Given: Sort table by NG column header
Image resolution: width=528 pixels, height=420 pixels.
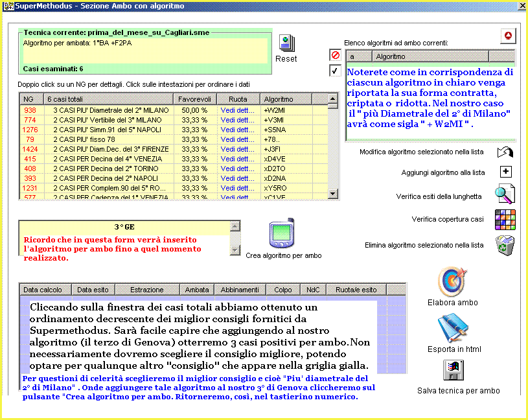Looking at the screenshot, I should (32, 99).
